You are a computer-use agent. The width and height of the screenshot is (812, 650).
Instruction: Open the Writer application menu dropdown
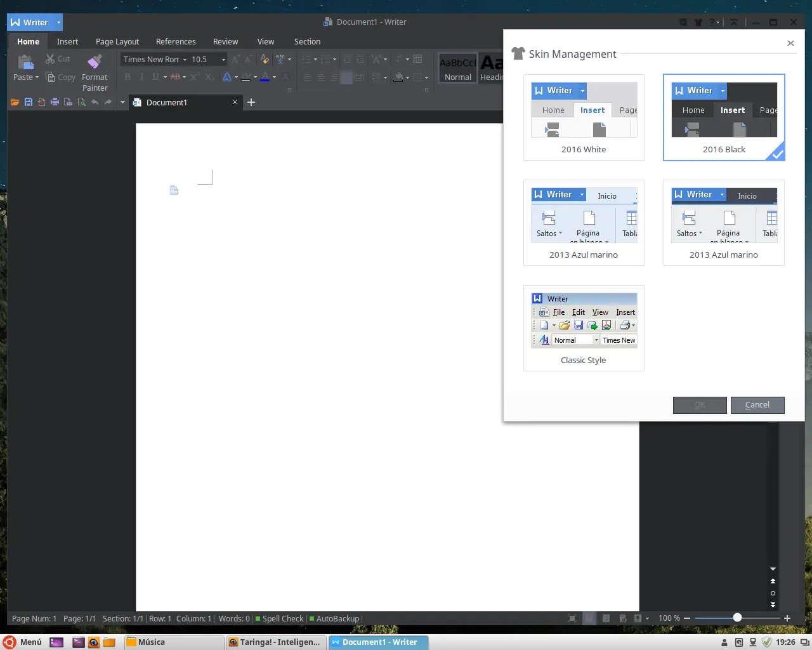58,22
